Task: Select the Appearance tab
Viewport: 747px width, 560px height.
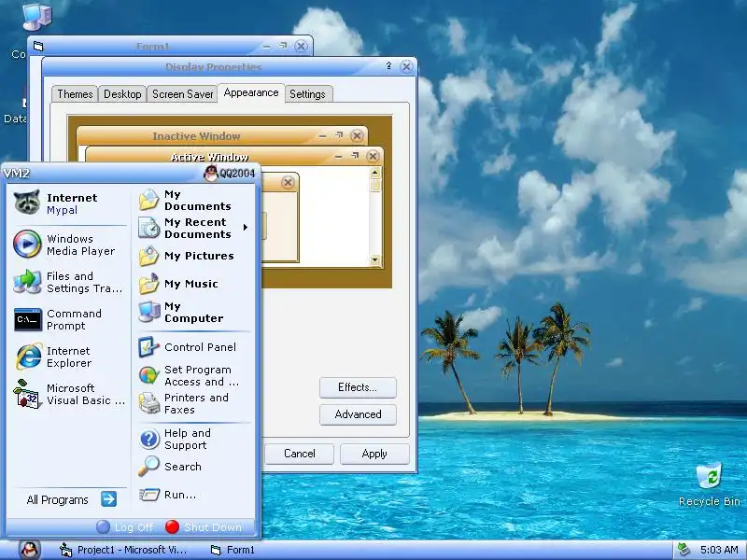Action: coord(251,92)
